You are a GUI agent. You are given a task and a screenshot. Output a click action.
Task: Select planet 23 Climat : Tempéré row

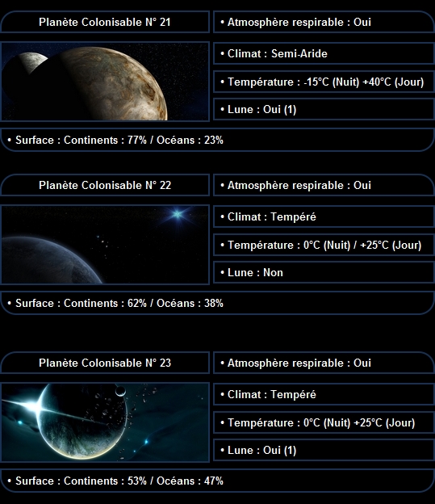[x=324, y=394]
